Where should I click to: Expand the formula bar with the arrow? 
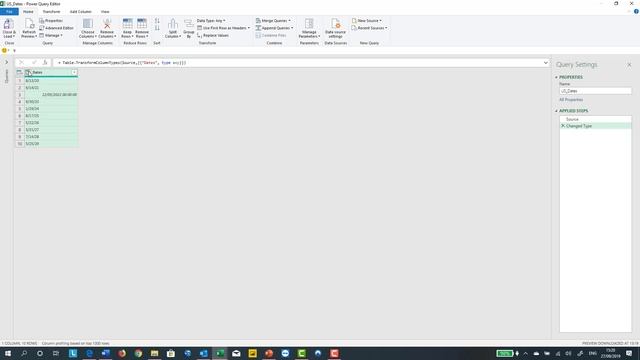click(x=546, y=63)
